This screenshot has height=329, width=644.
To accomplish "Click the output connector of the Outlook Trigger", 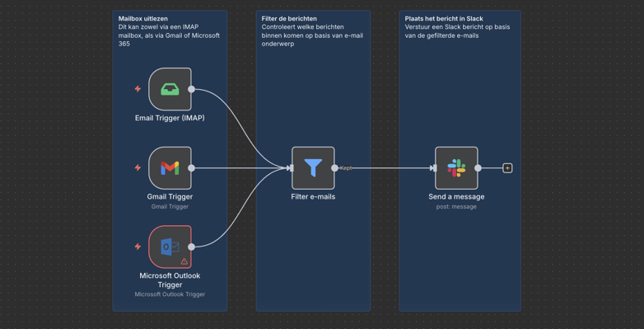I will click(191, 247).
